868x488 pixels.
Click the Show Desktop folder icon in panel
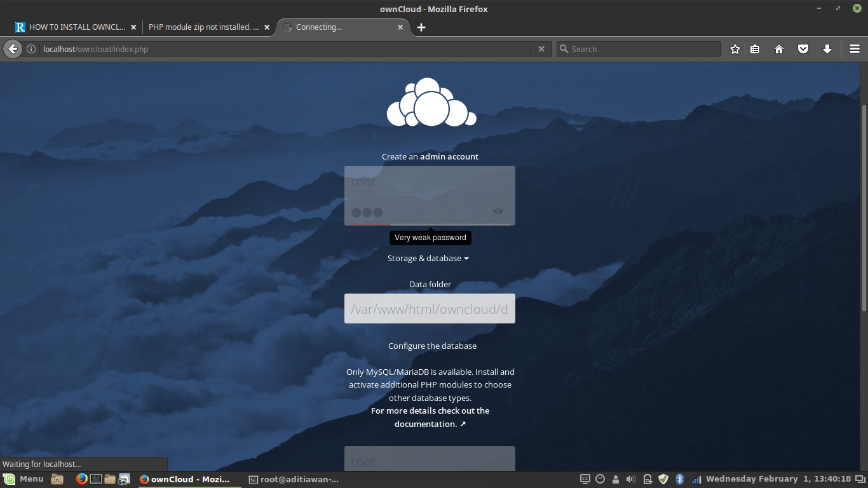(x=57, y=479)
